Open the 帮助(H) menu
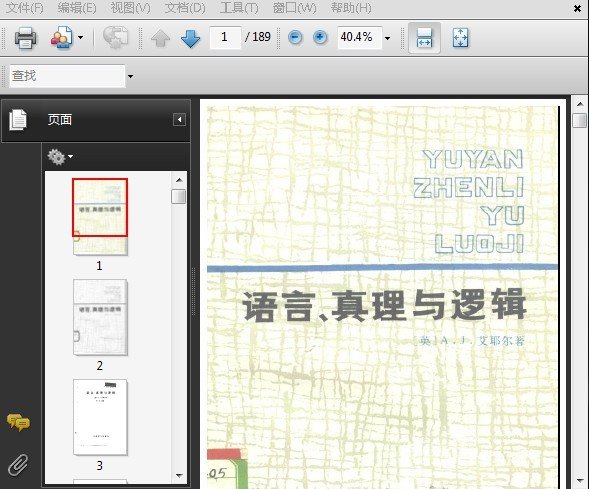Screen dimensions: 589x489 [351, 8]
